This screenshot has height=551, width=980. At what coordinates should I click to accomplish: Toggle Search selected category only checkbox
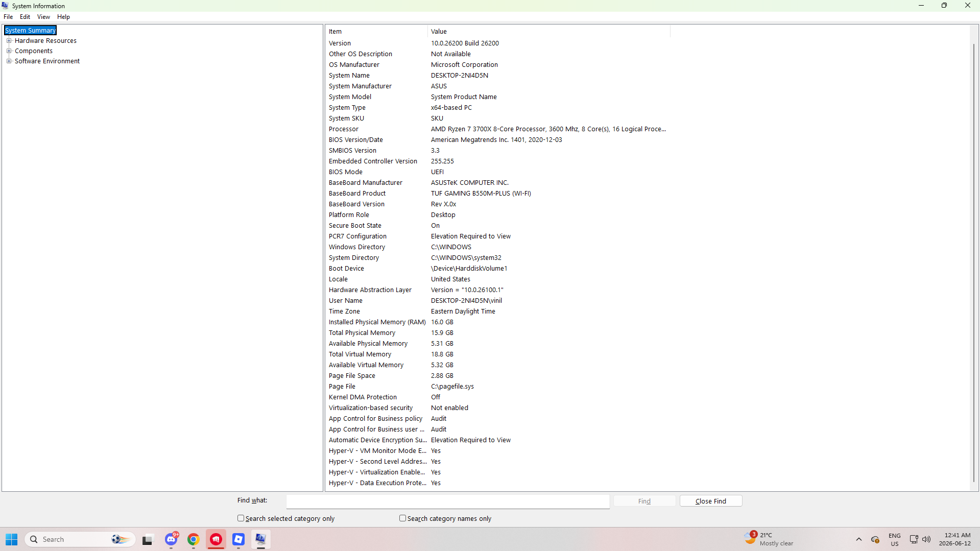[x=241, y=518]
